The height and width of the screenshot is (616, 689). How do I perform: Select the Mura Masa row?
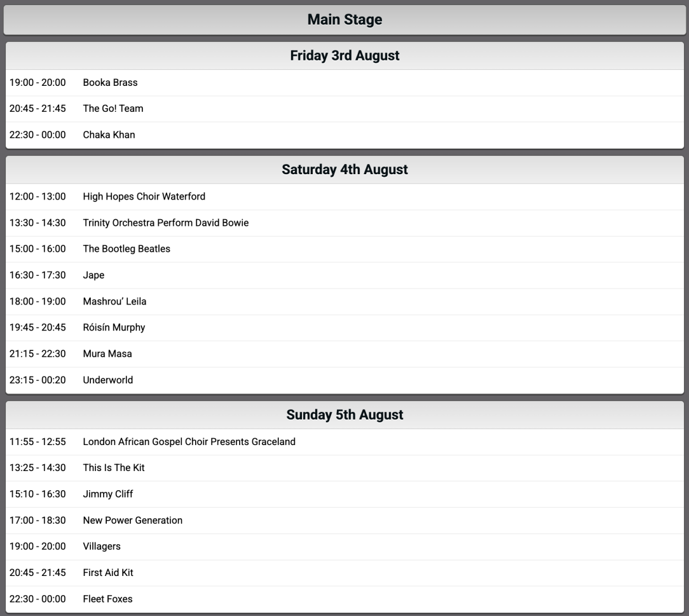[x=344, y=353]
